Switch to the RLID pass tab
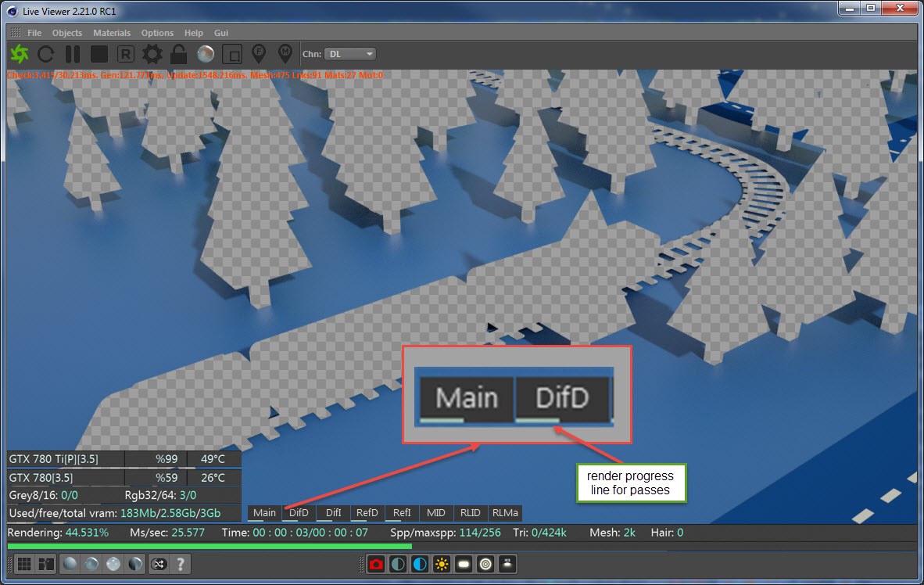 tap(471, 513)
